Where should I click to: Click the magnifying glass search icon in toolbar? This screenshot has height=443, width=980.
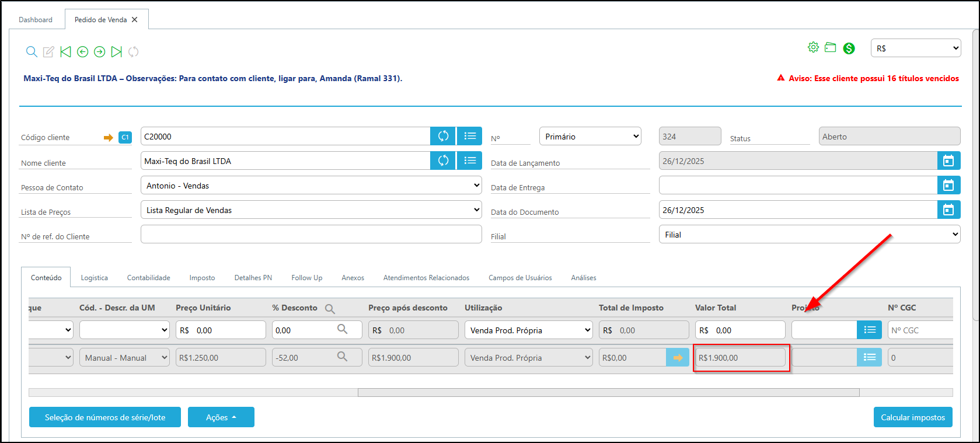(32, 52)
